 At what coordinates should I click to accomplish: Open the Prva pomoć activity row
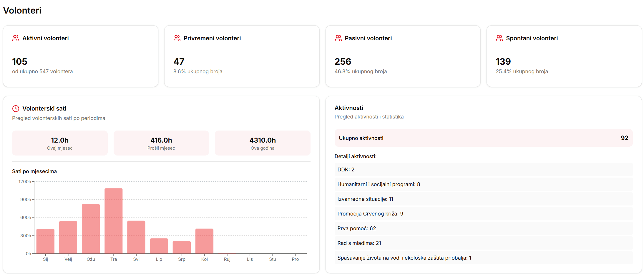tap(483, 228)
